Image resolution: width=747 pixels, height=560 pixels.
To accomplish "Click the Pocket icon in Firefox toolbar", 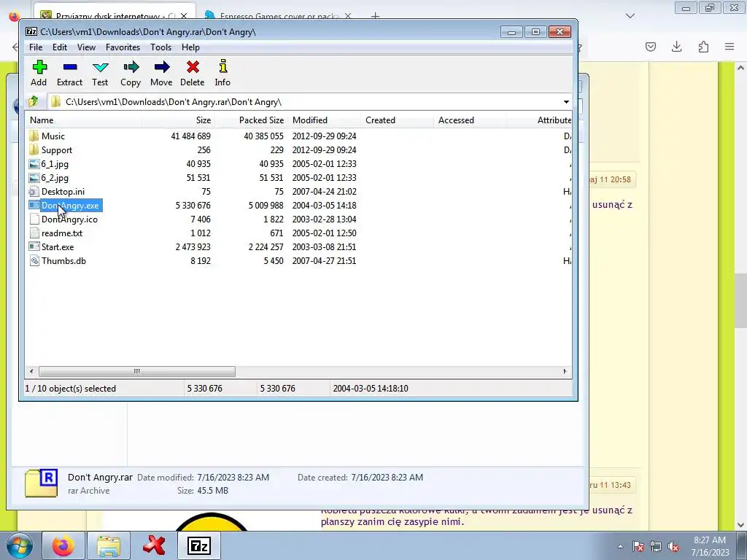I will point(651,46).
